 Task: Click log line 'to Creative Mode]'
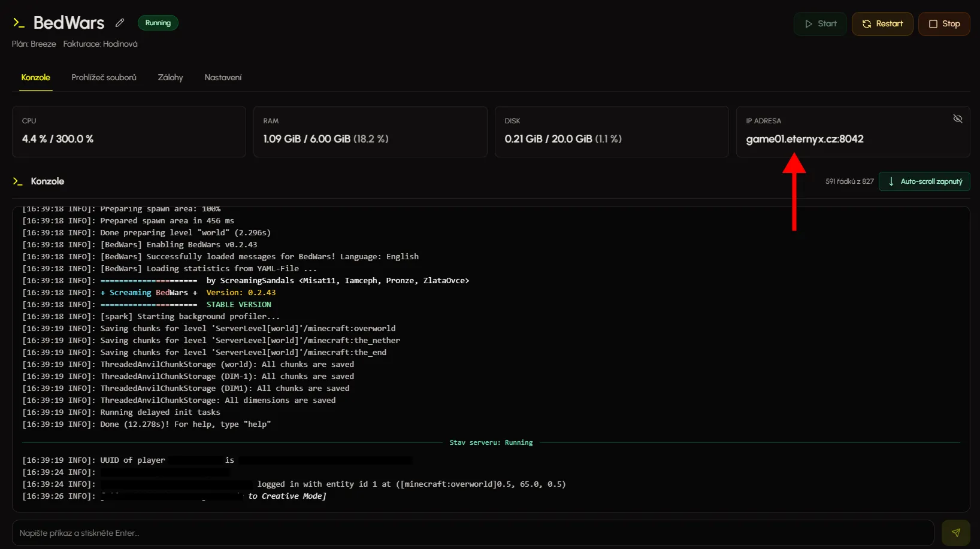(x=174, y=496)
